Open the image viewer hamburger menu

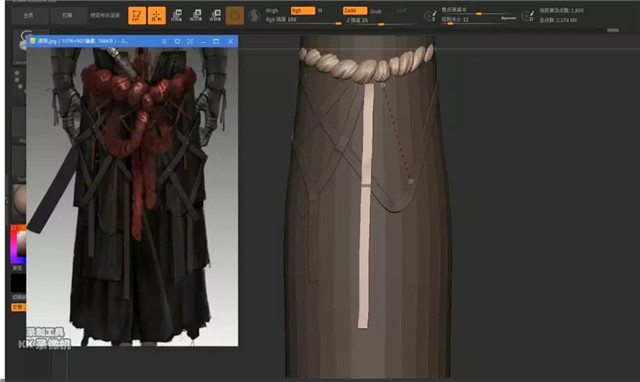[x=164, y=41]
